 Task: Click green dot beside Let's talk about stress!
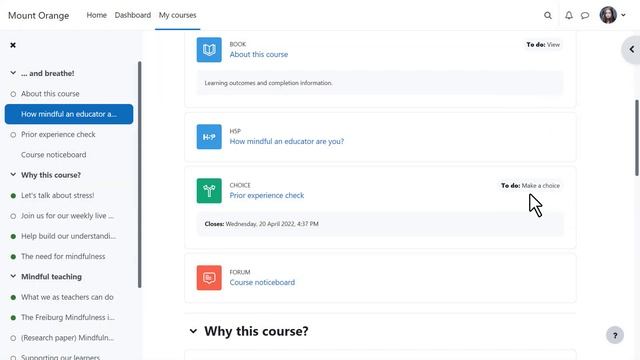click(13, 196)
